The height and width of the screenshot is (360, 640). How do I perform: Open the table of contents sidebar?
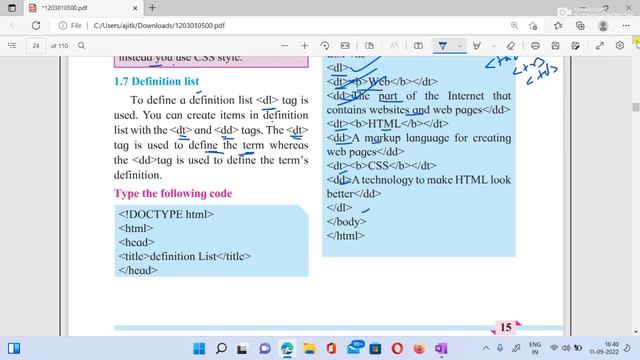click(12, 46)
